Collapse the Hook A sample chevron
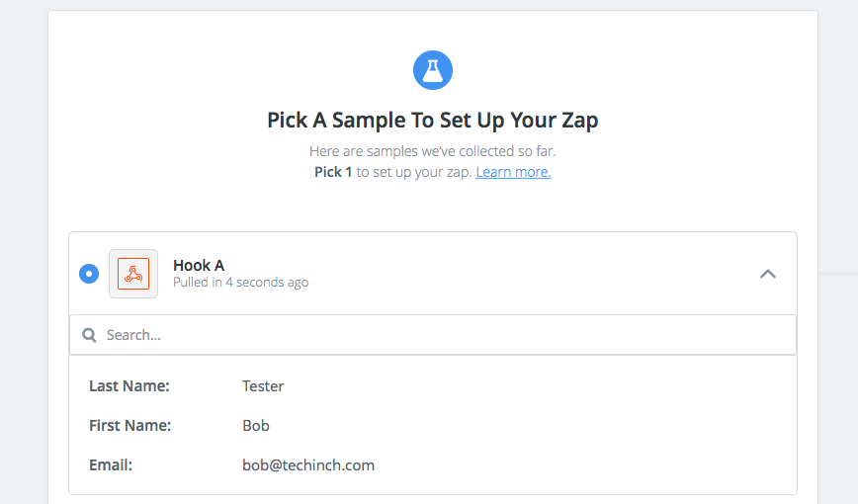The height and width of the screenshot is (504, 858). click(768, 274)
